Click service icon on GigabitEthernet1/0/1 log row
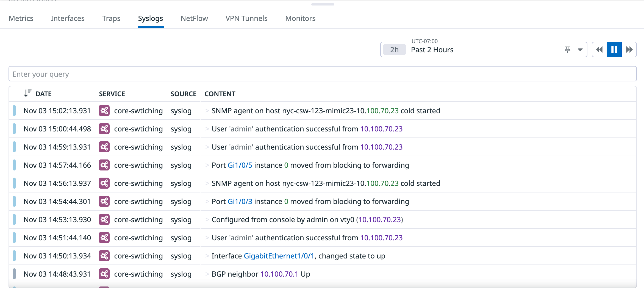Viewport: 644px width, 292px height. coord(104,256)
